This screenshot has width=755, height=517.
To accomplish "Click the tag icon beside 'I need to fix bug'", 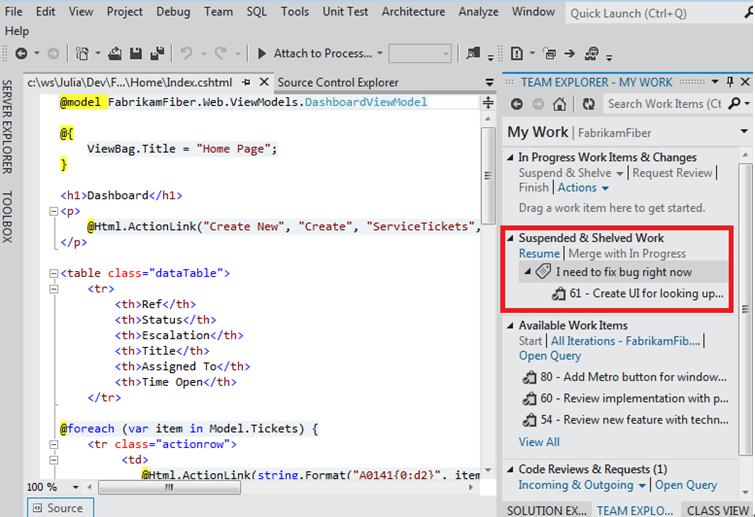I will [543, 271].
